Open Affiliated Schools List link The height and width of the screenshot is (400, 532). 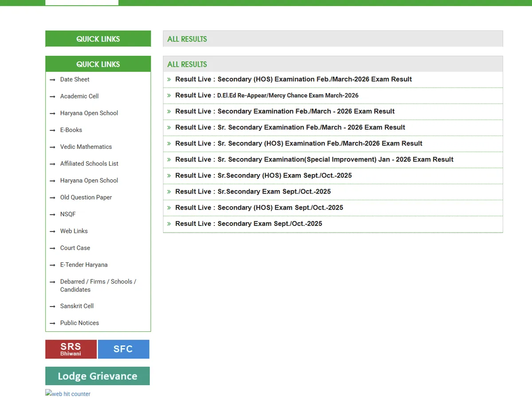[89, 163]
